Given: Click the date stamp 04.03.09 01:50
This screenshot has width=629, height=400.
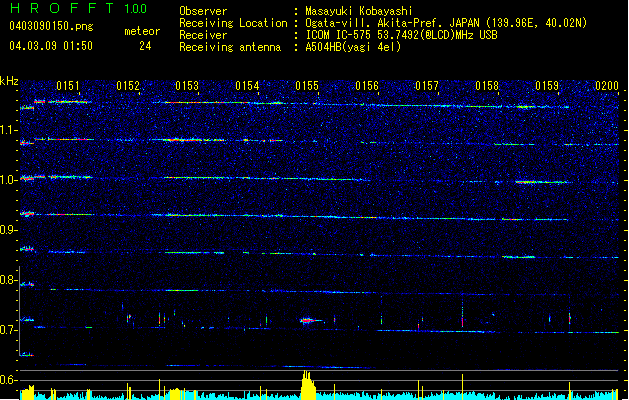Looking at the screenshot, I should (51, 46).
